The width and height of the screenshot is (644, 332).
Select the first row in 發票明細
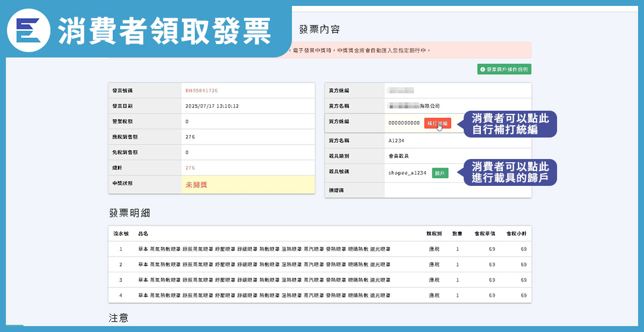point(319,249)
